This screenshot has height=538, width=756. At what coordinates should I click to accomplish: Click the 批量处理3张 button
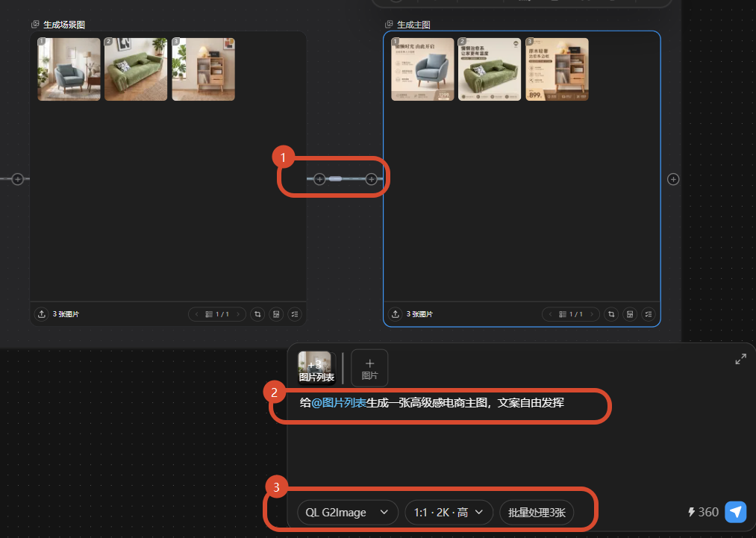click(x=537, y=512)
